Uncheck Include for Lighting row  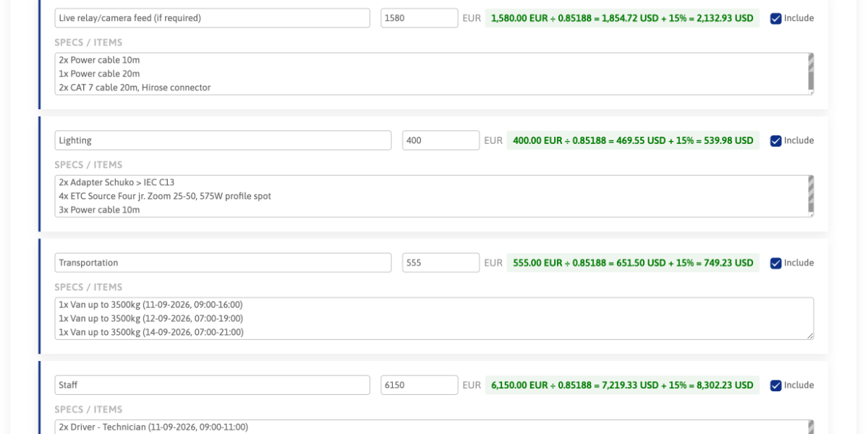click(776, 140)
